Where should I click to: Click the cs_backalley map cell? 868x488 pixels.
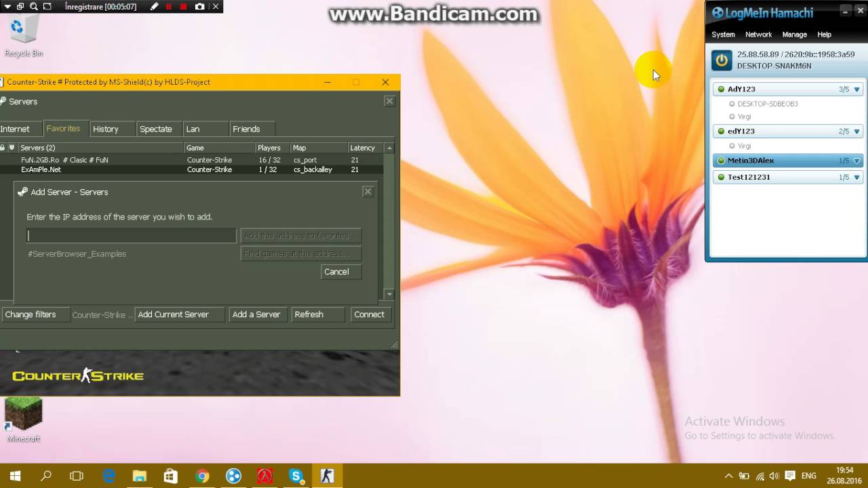313,169
